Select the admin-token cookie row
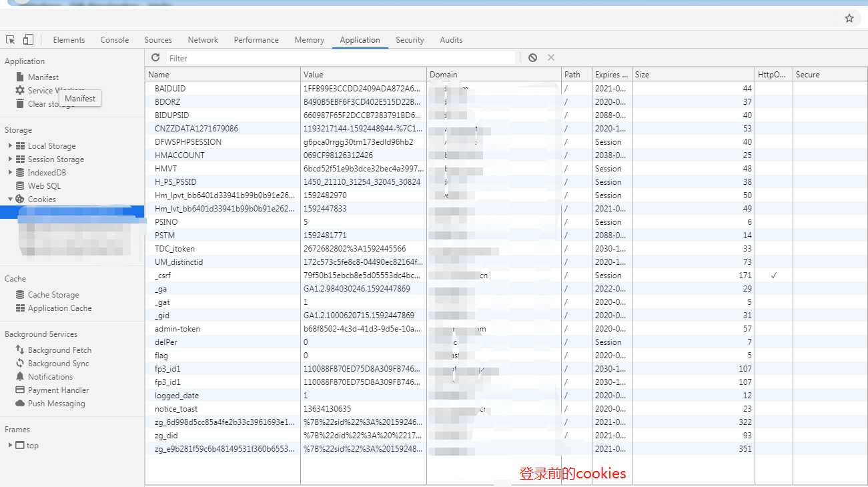The width and height of the screenshot is (868, 487). click(x=506, y=329)
